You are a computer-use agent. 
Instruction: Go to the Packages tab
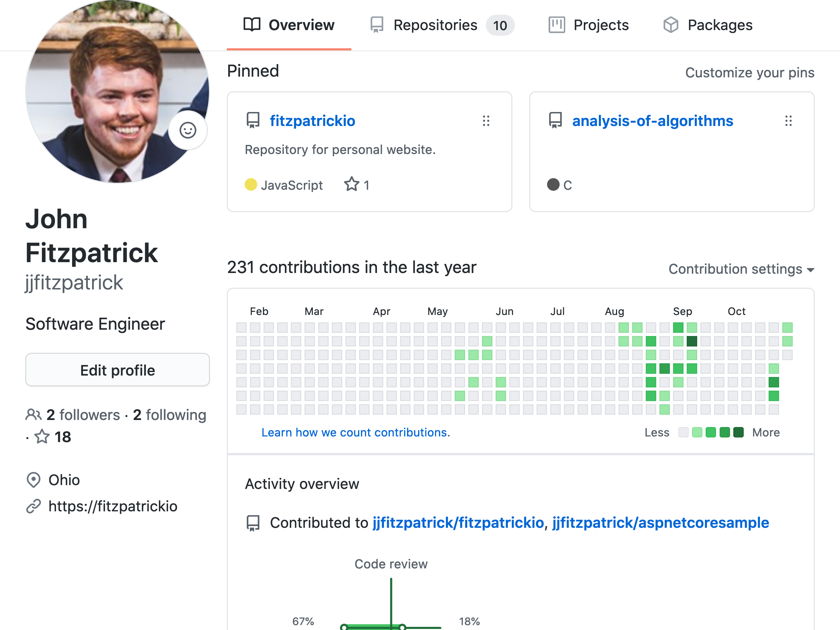coord(707,25)
